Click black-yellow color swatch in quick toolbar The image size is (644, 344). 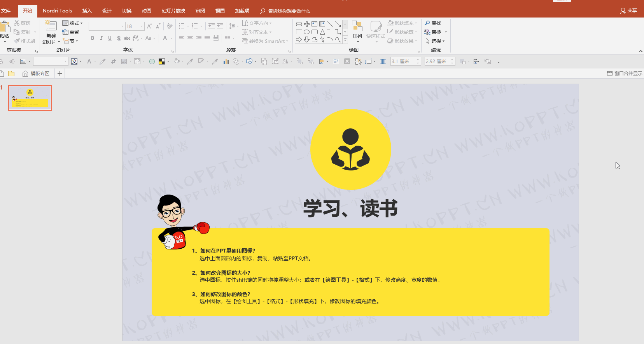(x=162, y=61)
